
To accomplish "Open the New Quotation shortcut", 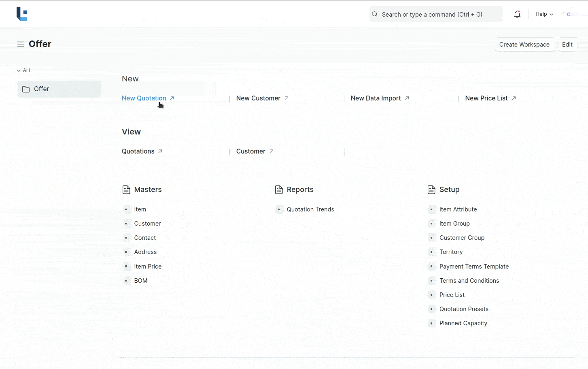I will pyautogui.click(x=144, y=98).
